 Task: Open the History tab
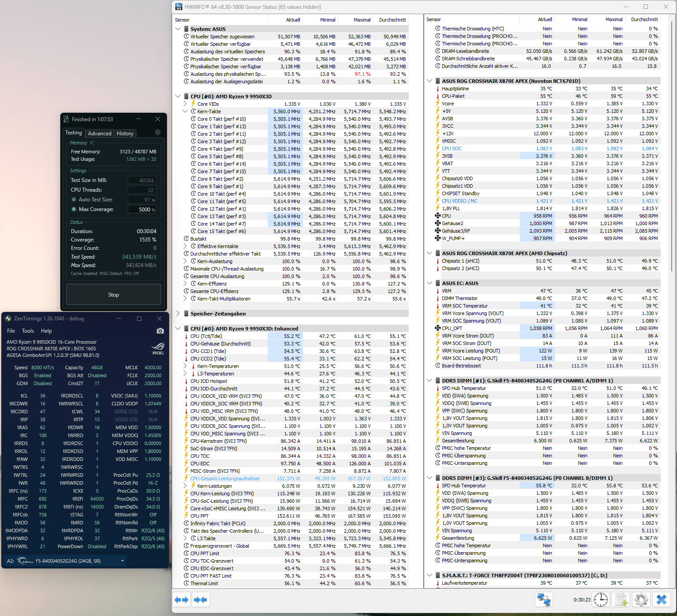tap(125, 134)
